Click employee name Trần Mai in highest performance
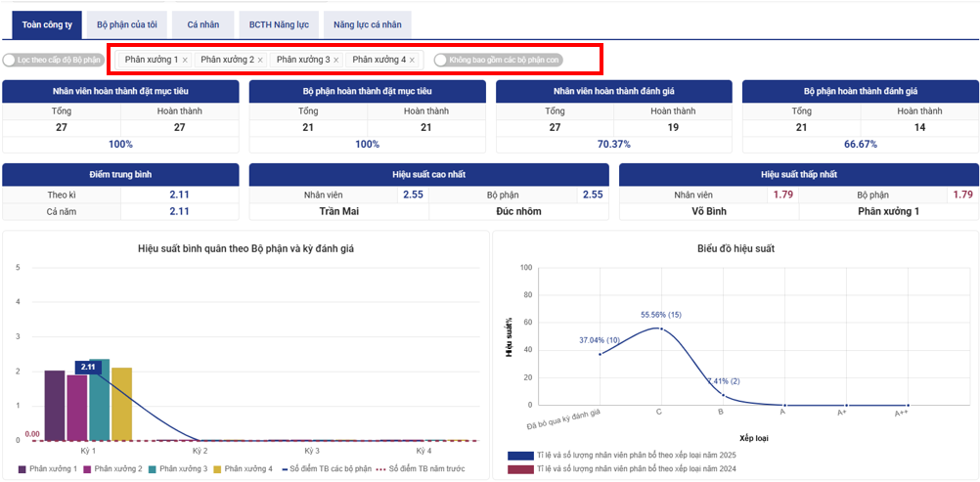Image resolution: width=980 pixels, height=482 pixels. [338, 211]
